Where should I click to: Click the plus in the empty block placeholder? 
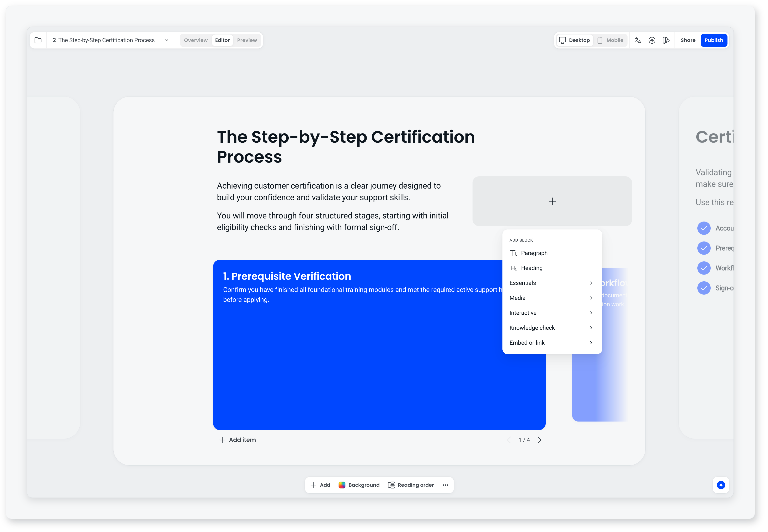(x=552, y=201)
